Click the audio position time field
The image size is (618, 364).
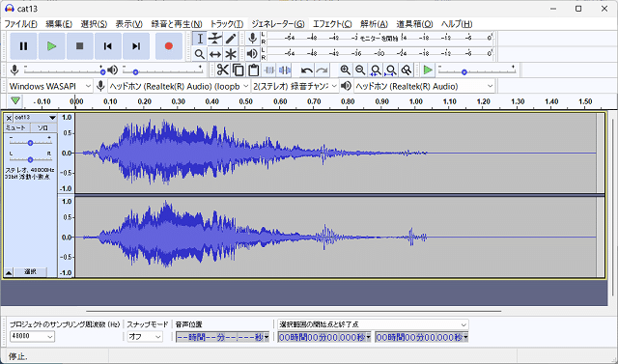223,337
